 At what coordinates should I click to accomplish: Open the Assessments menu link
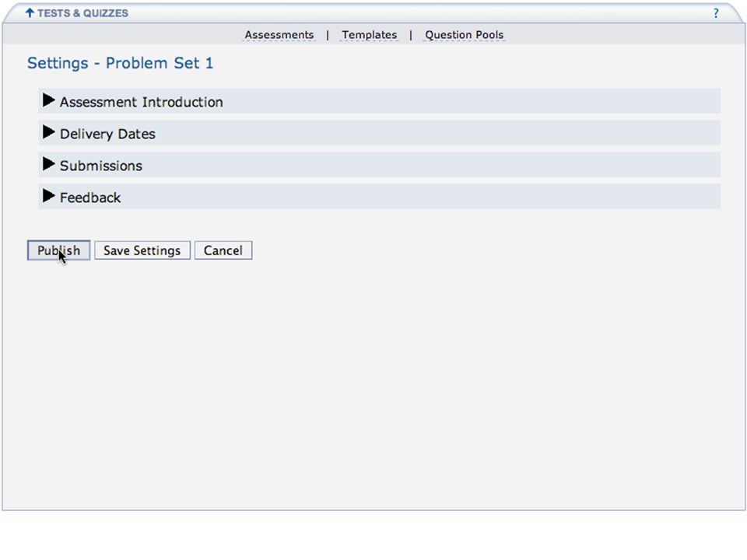(279, 35)
